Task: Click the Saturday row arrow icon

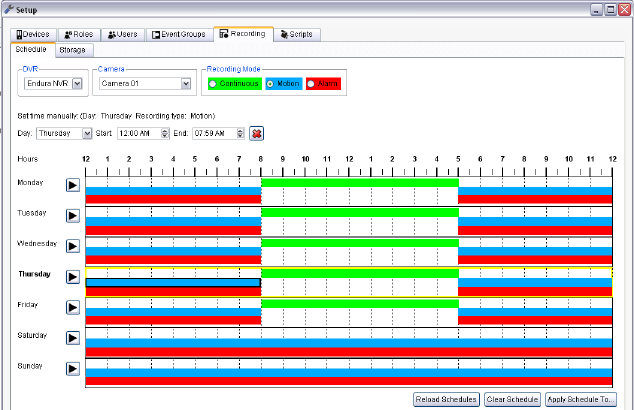Action: 73,338
